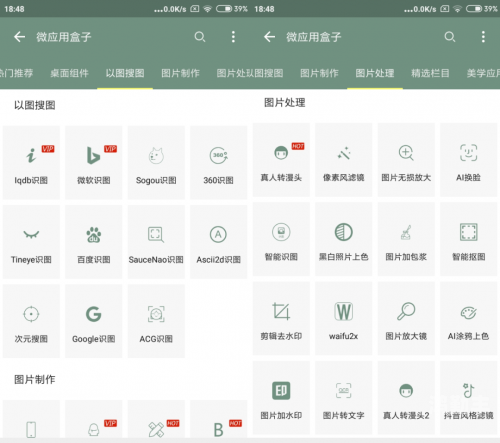500x443 pixels.
Task: Open the HOT letter B tile
Action: [219, 420]
